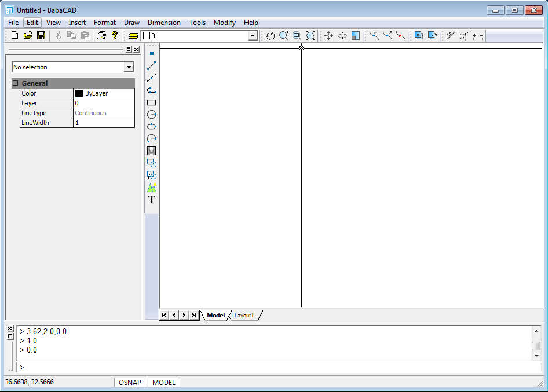Click the ByLayer color swatch
This screenshot has width=548, height=392.
pos(79,93)
